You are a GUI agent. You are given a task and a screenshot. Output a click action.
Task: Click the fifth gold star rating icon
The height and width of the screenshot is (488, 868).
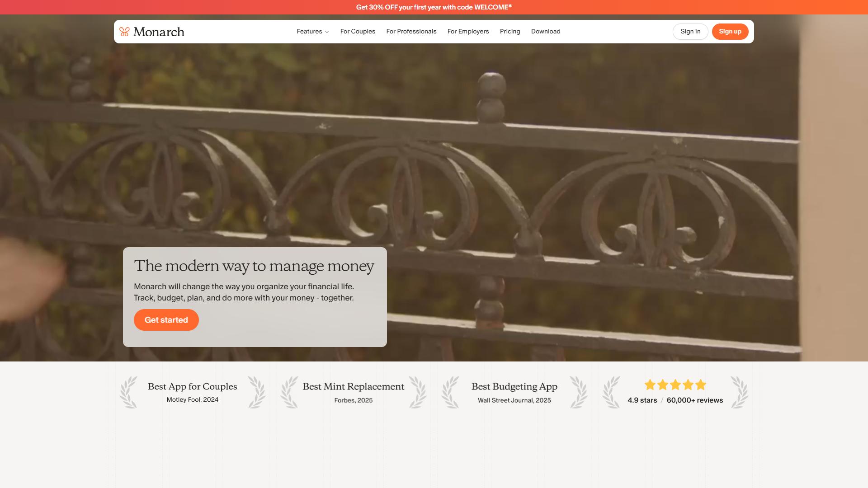701,385
